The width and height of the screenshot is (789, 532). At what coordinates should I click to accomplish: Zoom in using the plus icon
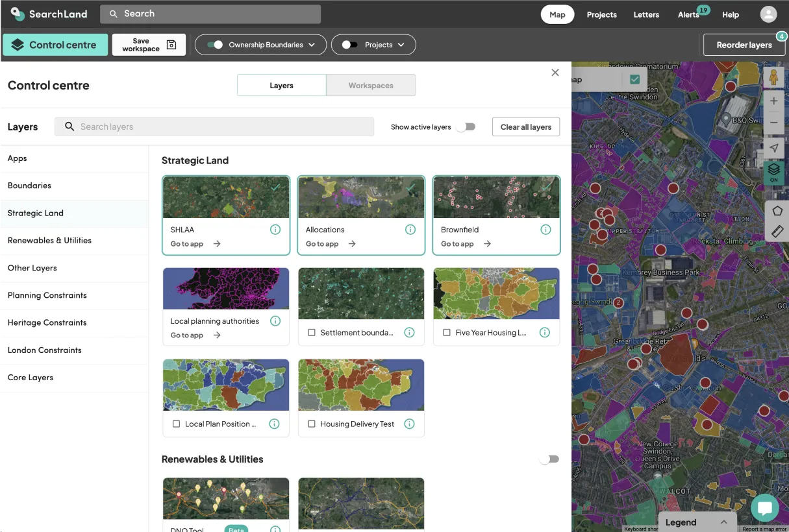[773, 100]
